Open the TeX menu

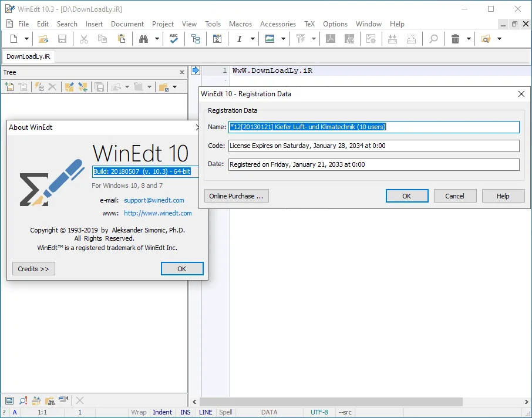tap(309, 24)
